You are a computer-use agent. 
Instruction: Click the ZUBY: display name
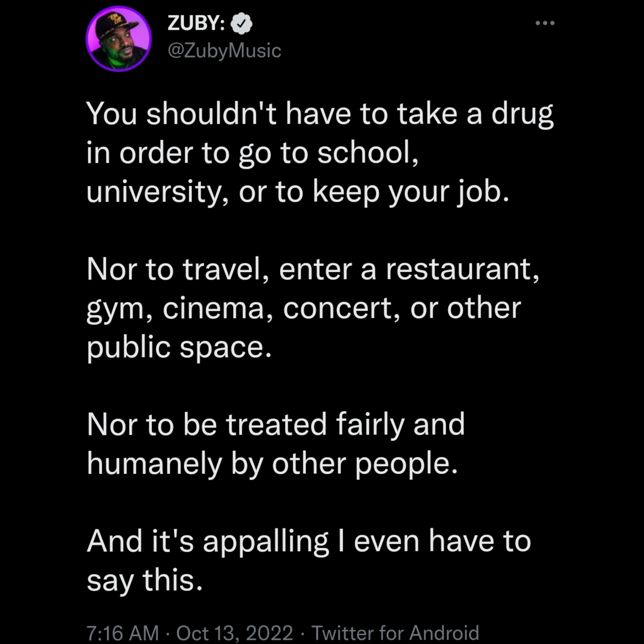(x=196, y=23)
